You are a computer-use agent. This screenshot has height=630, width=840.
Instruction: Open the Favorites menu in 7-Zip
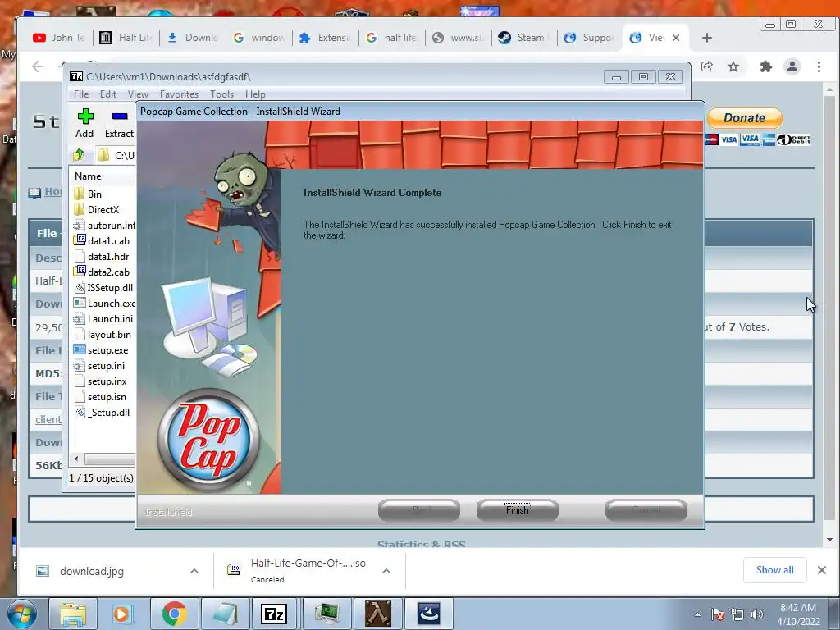(x=179, y=94)
